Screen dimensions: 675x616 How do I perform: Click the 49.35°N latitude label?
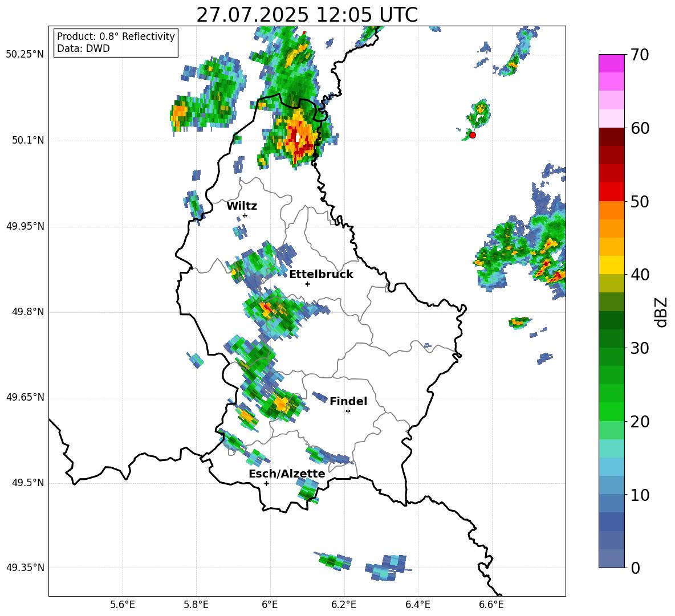(x=25, y=568)
